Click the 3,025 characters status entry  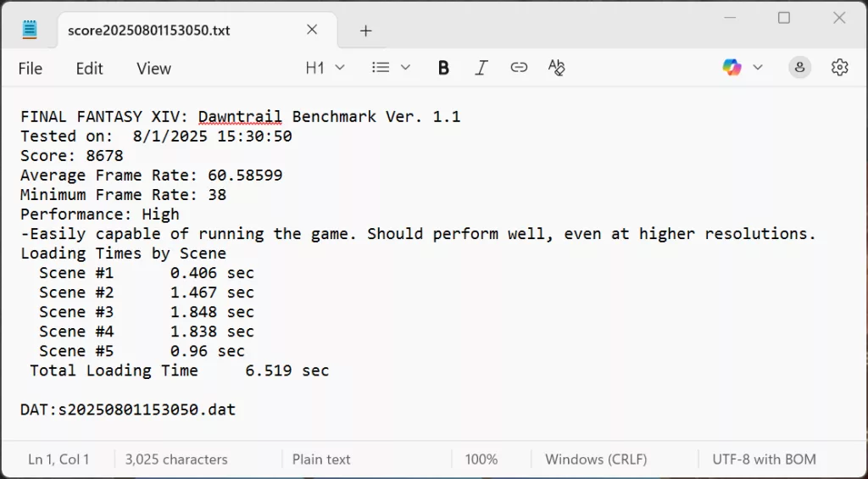176,459
